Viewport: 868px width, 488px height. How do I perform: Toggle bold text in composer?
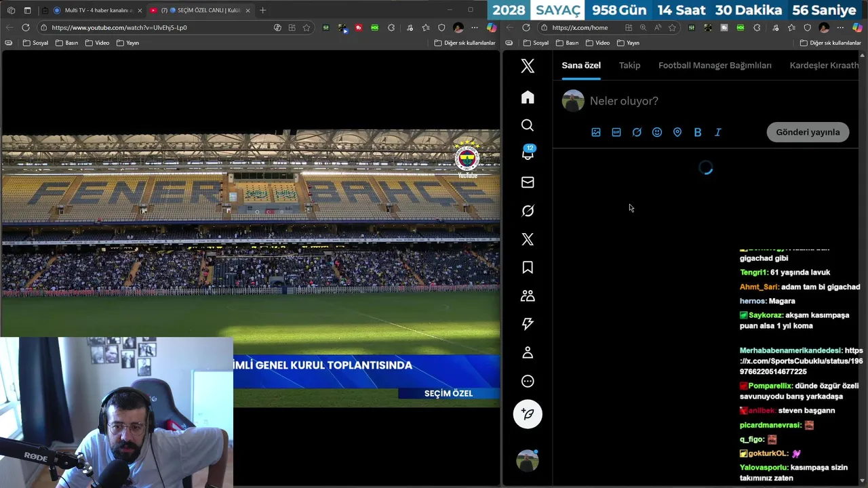tap(698, 132)
